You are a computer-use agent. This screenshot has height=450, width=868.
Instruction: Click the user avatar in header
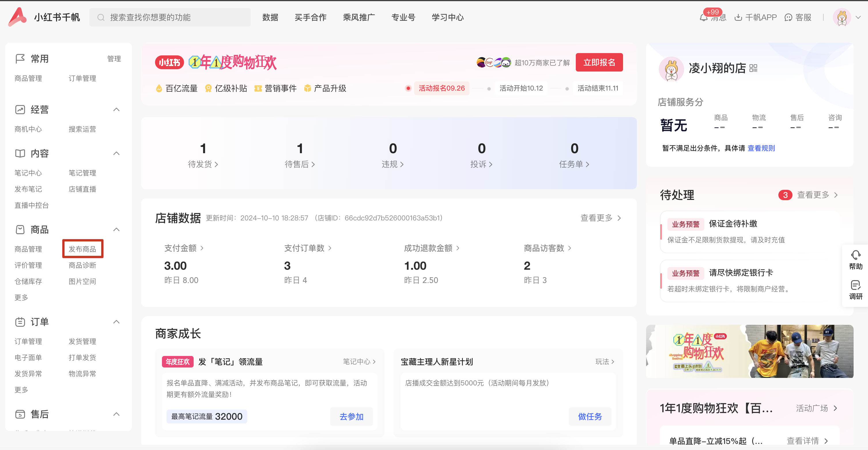point(842,18)
